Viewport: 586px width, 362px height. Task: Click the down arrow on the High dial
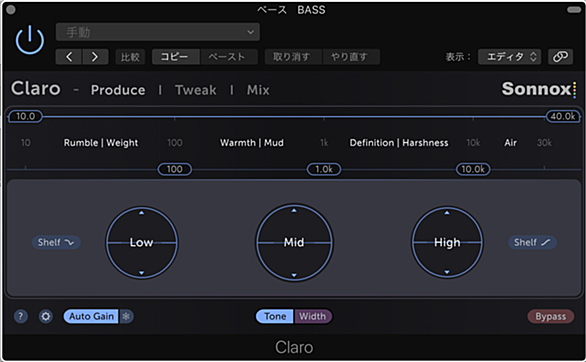447,272
